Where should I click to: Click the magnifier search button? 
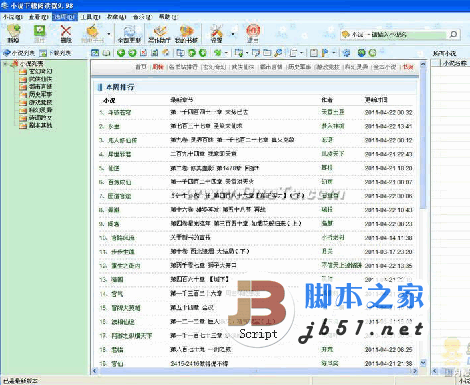click(453, 34)
